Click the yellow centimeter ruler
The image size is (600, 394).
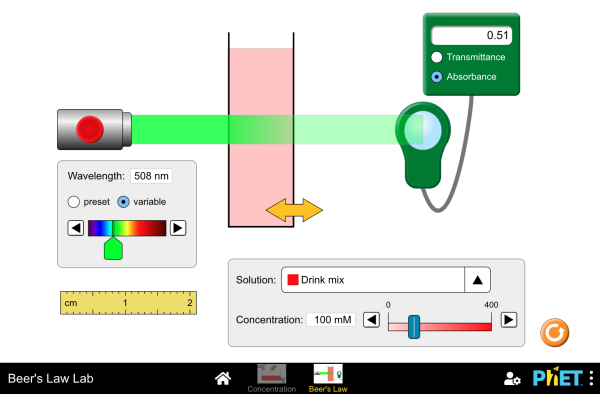pyautogui.click(x=129, y=303)
